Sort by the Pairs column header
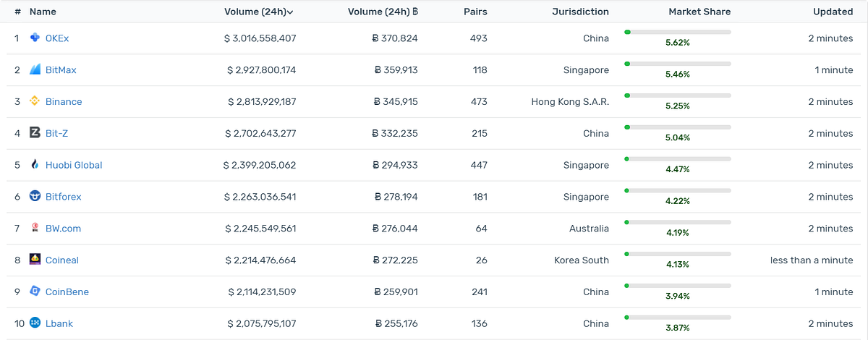The width and height of the screenshot is (868, 340). 476,12
